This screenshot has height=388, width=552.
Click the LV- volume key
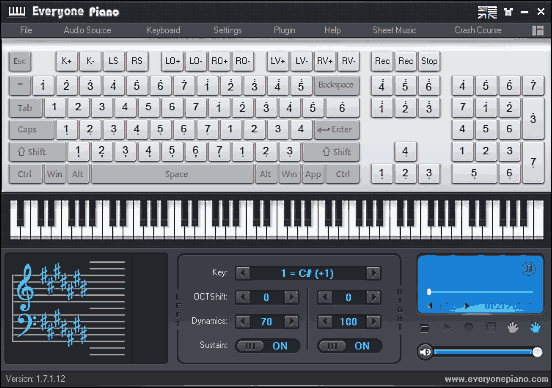tap(301, 61)
